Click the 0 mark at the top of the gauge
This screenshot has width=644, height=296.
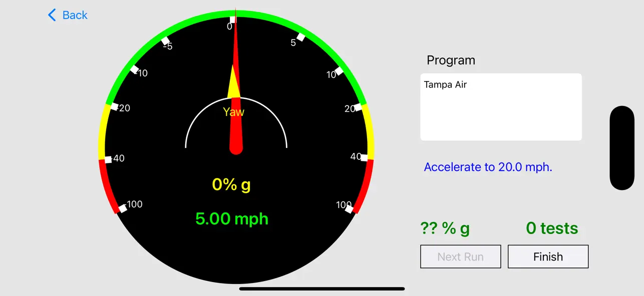click(231, 21)
